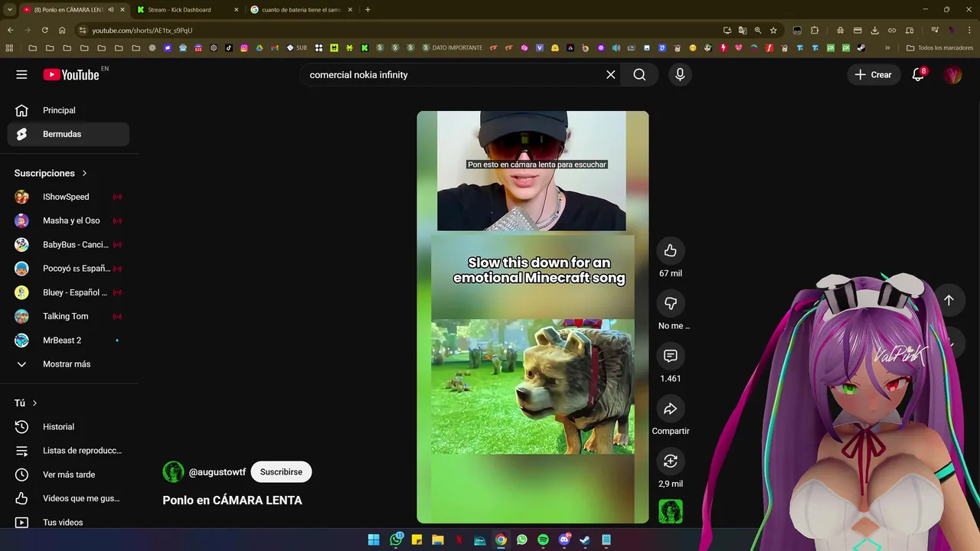Like the Short with thumbs up
This screenshot has width=980, height=551.
point(671,251)
